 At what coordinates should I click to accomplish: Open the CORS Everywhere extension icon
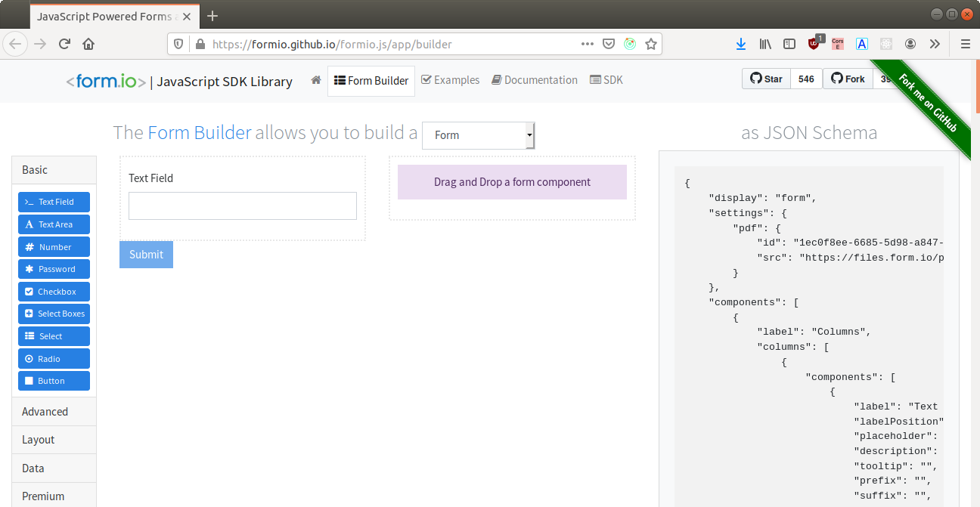click(837, 44)
